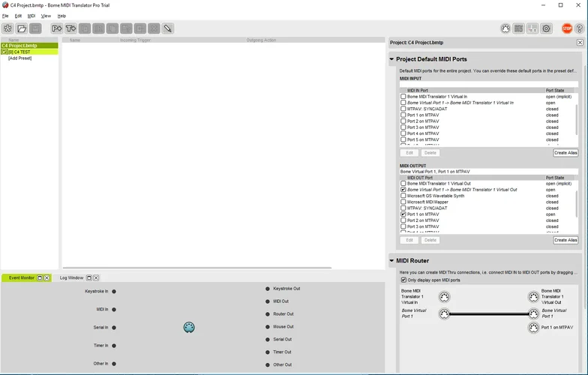Close the Log Window panel

(x=96, y=277)
